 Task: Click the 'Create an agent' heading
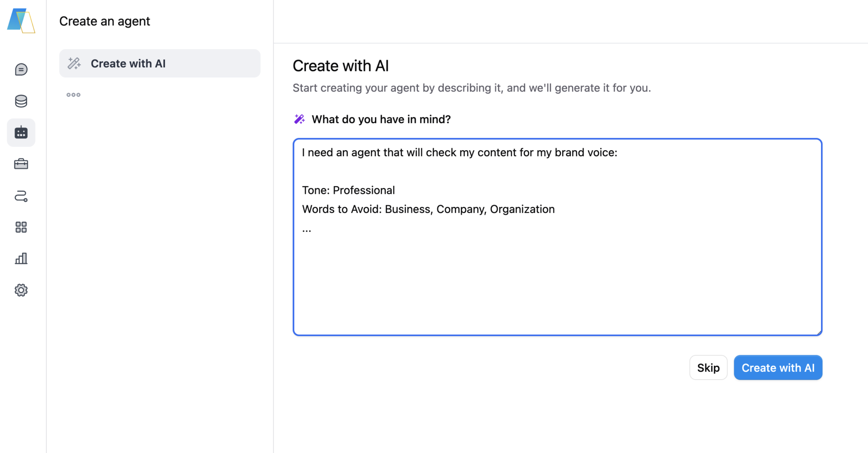click(105, 21)
